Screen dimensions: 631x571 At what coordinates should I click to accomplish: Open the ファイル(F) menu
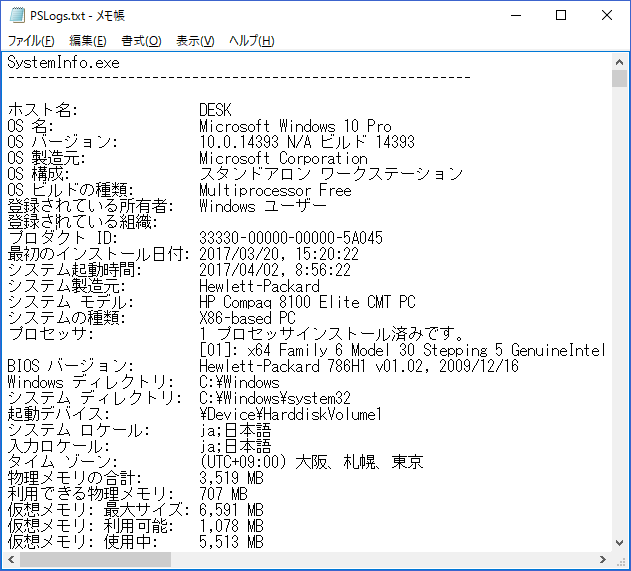point(31,41)
